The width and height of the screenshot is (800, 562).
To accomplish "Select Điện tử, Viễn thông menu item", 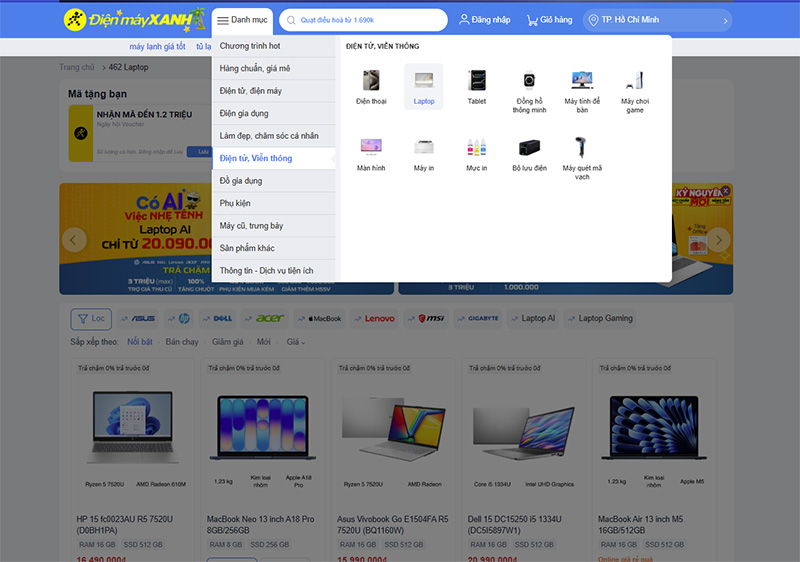I will pos(274,158).
